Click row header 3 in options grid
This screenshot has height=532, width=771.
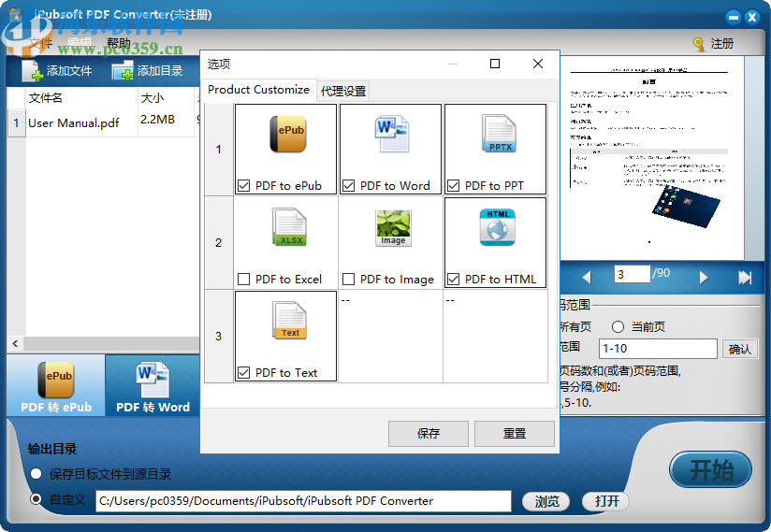(218, 336)
